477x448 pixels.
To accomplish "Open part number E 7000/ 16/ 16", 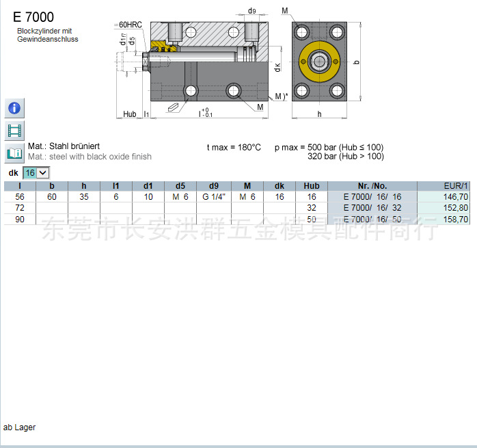I will (x=372, y=196).
